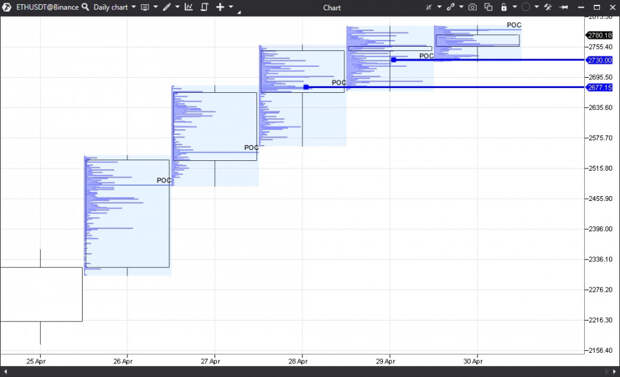Open chart settings wrench icon
620x377 pixels.
coord(548,7)
